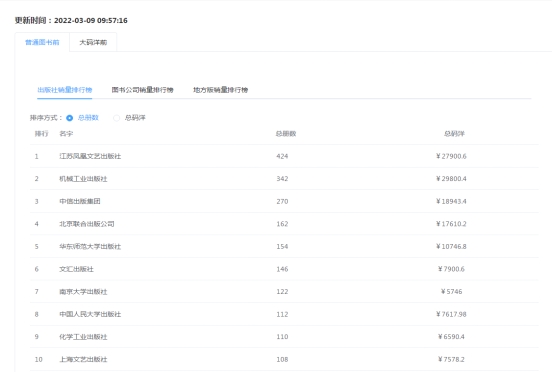Image resolution: width=552 pixels, height=372 pixels.
Task: Click the amount ¥10746.8
Action: [451, 246]
